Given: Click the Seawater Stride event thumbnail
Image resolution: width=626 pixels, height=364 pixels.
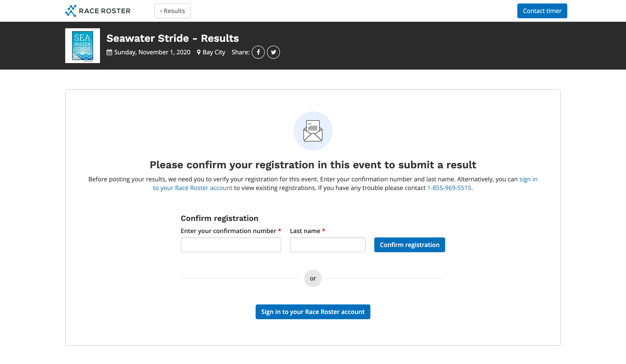Looking at the screenshot, I should pyautogui.click(x=82, y=46).
